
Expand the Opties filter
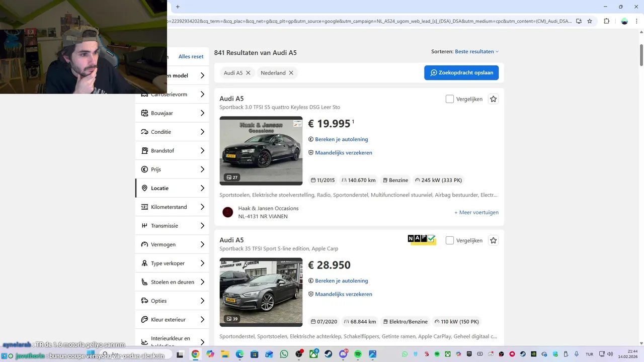[172, 301]
